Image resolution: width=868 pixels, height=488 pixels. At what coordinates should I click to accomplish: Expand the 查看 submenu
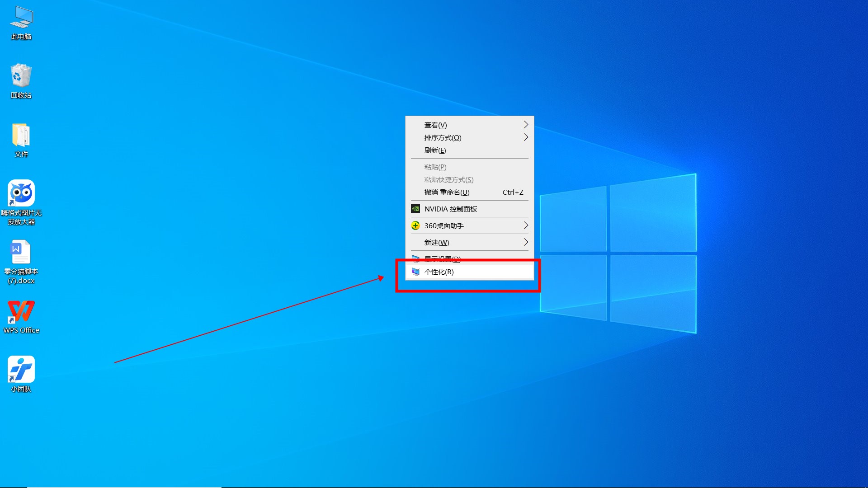click(525, 125)
